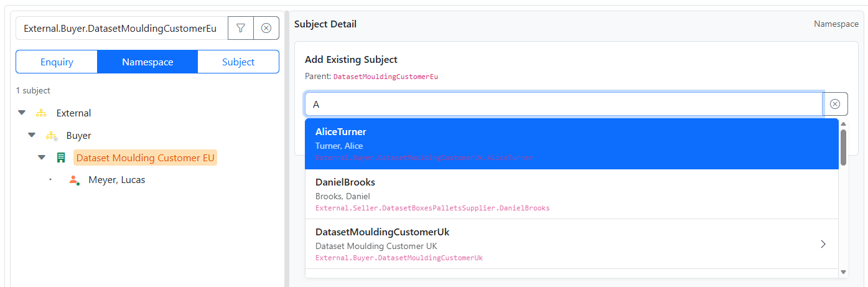
Task: Switch to the Enquiry tab
Action: [57, 62]
